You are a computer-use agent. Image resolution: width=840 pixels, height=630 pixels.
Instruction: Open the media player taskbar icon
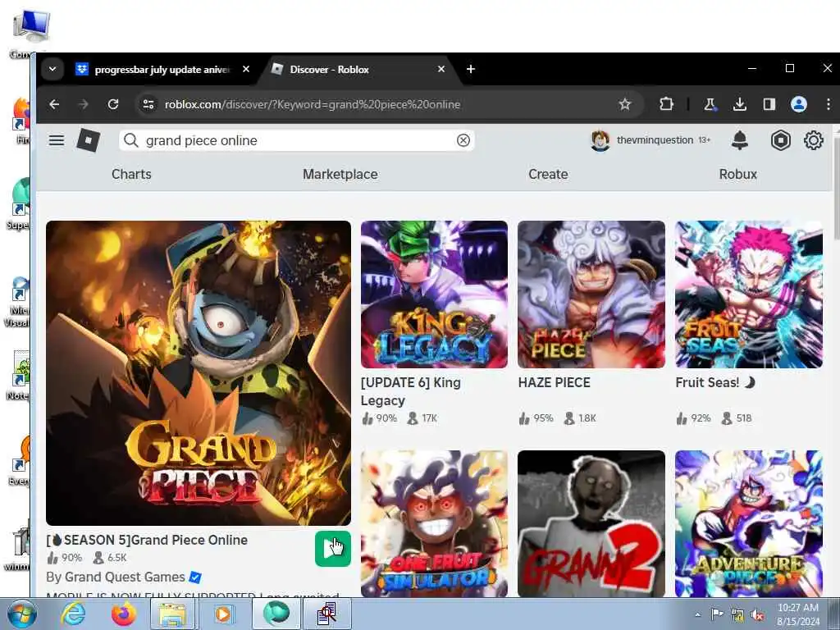tap(223, 614)
